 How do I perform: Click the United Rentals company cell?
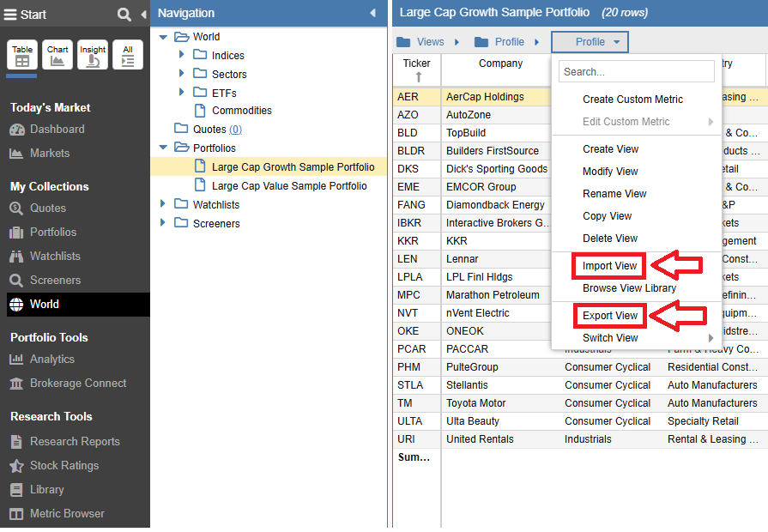pos(480,439)
